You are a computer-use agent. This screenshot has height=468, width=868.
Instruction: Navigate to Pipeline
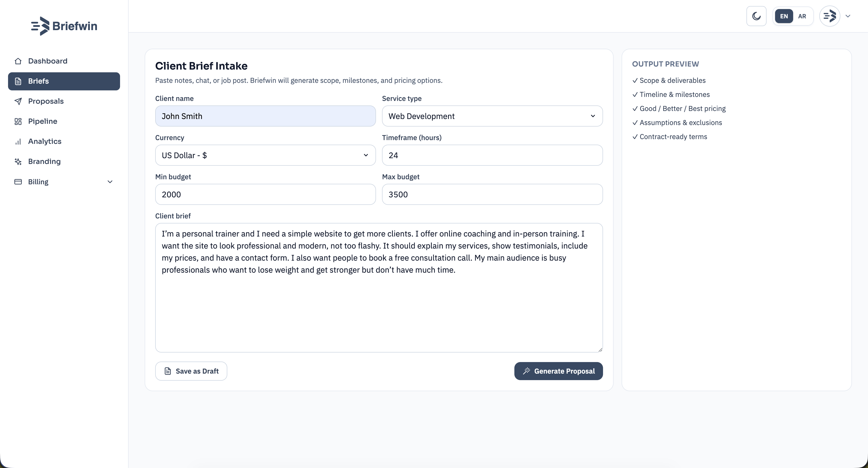(64, 121)
